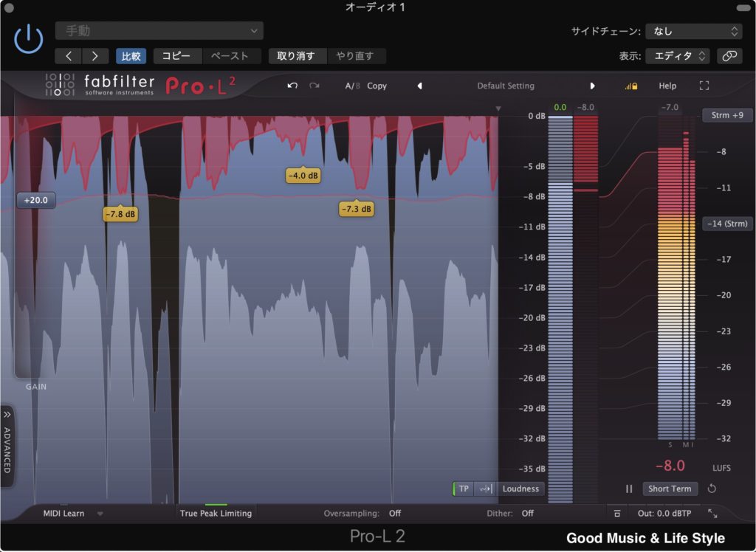Select the previous FabFilter preset arrow
Viewport: 756px width, 552px height.
(x=419, y=86)
